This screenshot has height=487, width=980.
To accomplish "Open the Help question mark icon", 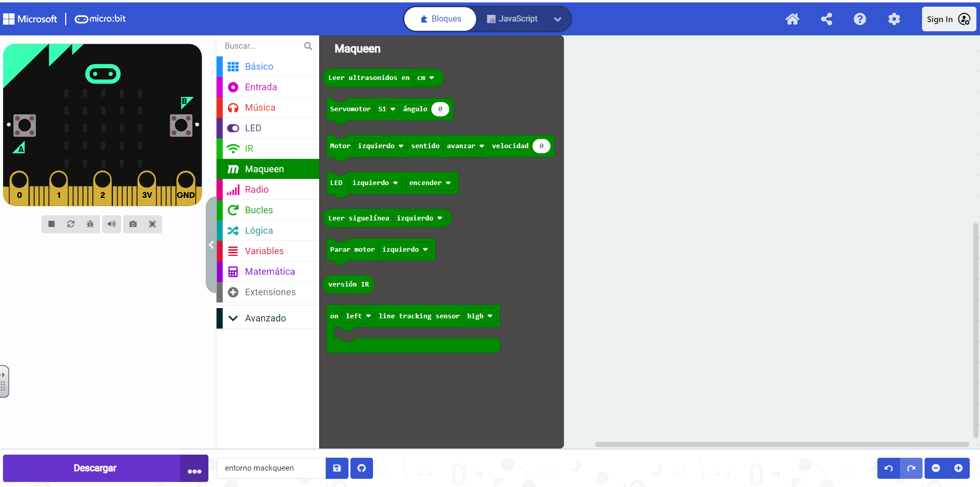I will click(860, 19).
